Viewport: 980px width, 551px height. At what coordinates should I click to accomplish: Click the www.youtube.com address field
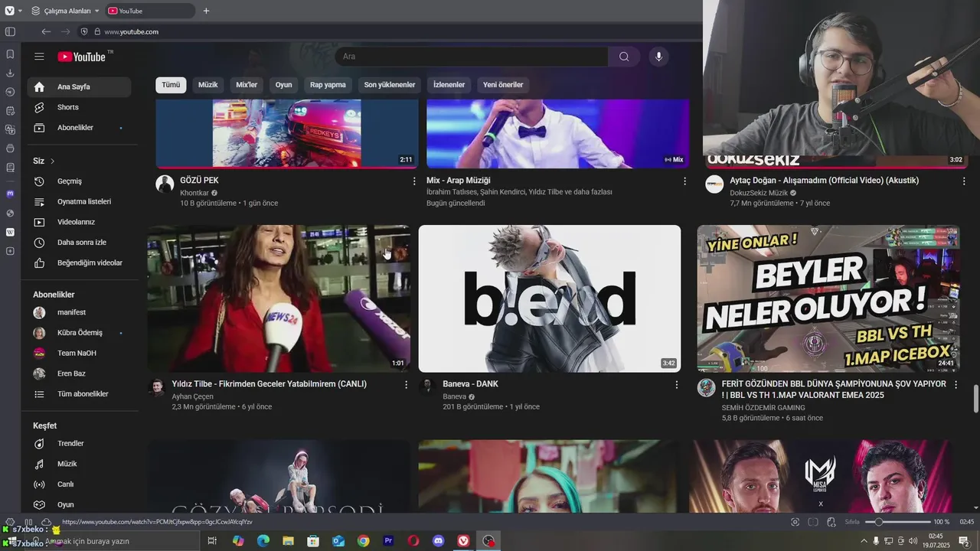tap(132, 31)
